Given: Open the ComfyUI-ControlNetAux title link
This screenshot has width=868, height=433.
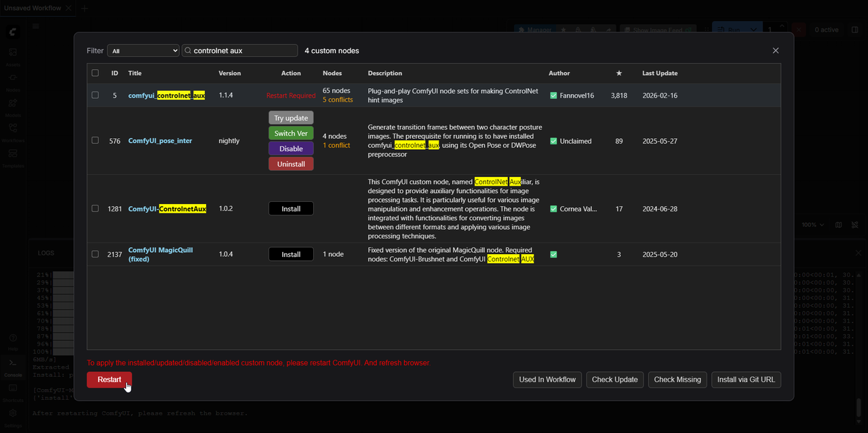Looking at the screenshot, I should pyautogui.click(x=167, y=209).
